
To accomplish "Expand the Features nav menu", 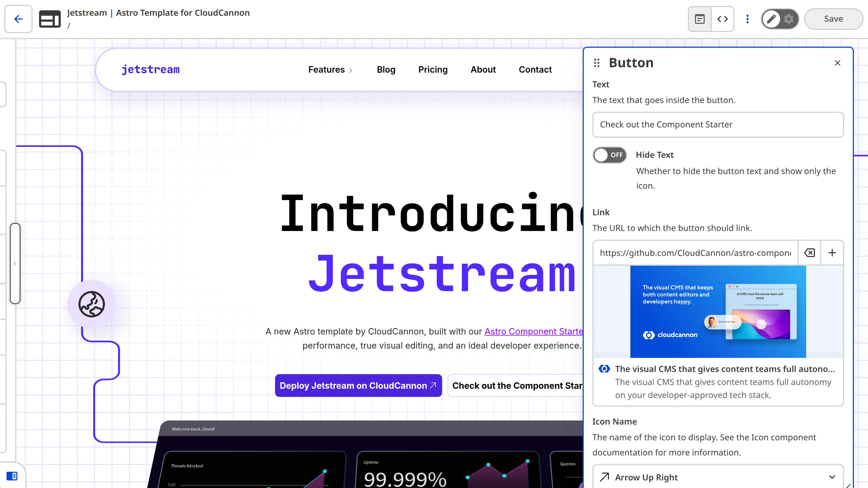I will (330, 70).
